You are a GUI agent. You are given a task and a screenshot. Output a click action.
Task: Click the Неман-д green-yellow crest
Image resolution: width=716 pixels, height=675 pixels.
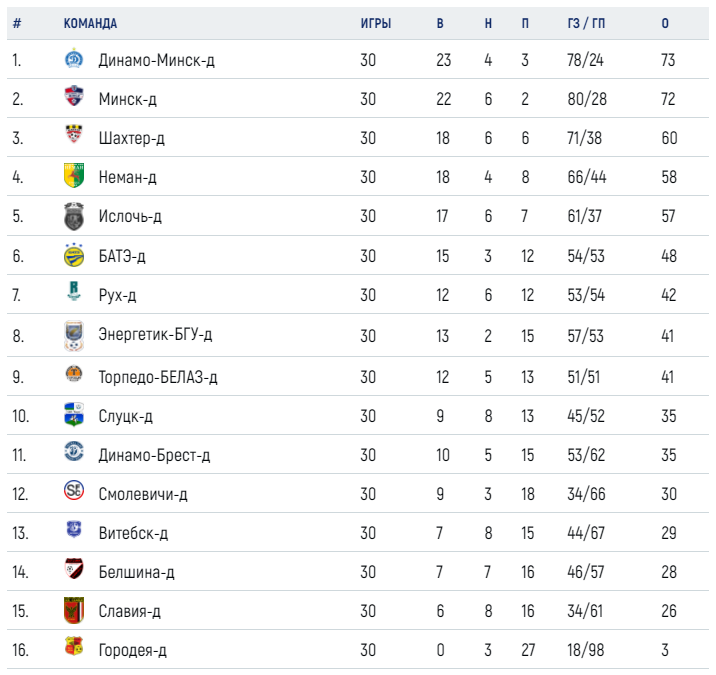pyautogui.click(x=74, y=177)
